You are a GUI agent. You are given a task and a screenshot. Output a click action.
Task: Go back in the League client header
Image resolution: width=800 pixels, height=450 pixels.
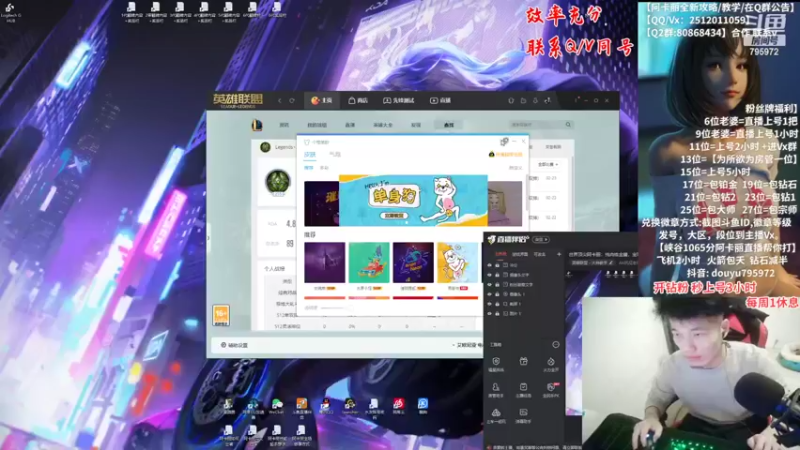tap(280, 101)
